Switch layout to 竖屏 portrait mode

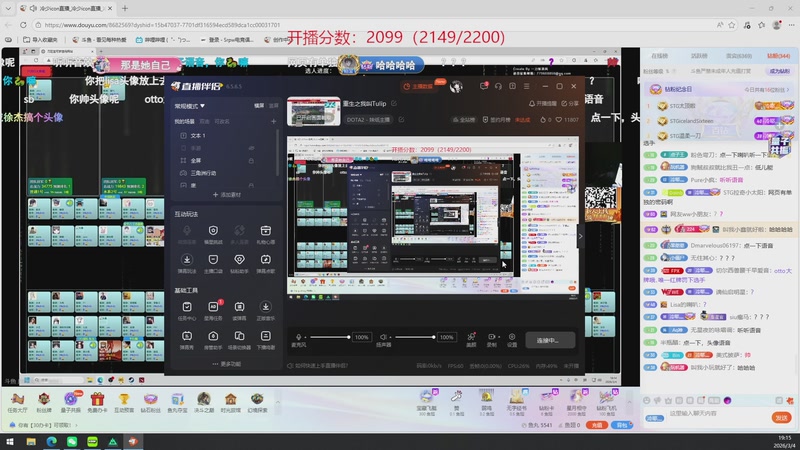point(274,106)
